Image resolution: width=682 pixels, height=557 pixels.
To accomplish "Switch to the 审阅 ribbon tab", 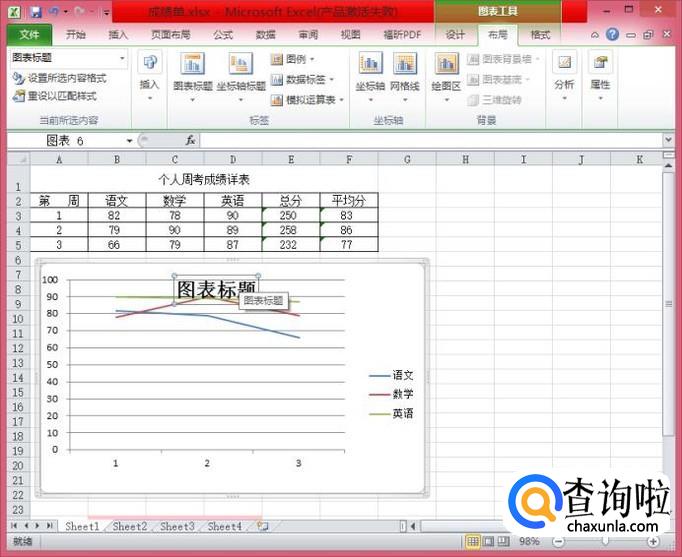I will click(x=308, y=35).
